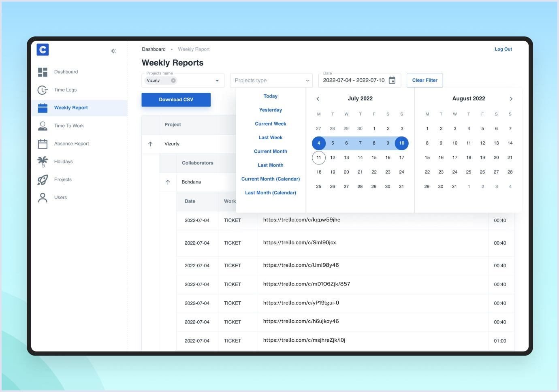Open the Projects type dropdown
Screen dimensions: 559x392
[x=271, y=80]
